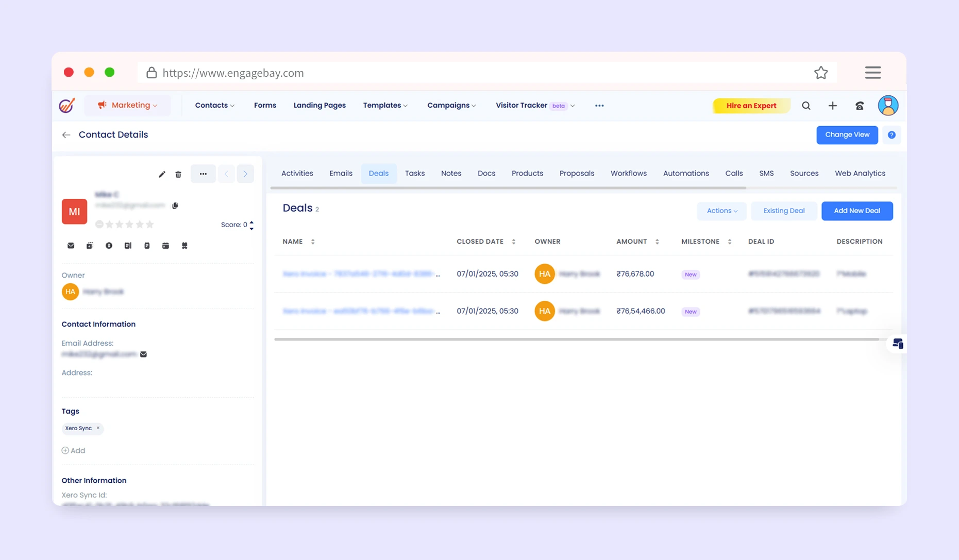The width and height of the screenshot is (959, 560).
Task: Expand the Campaigns menu
Action: 451,105
